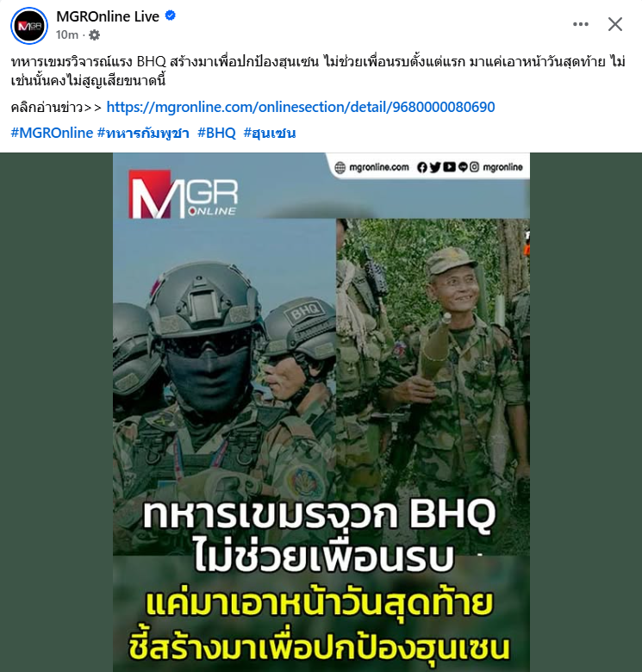Click the LINE chat icon in the banner
The width and height of the screenshot is (642, 672).
click(463, 167)
